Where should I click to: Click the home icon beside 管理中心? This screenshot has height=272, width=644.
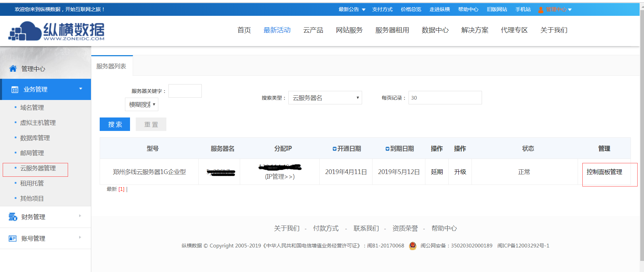tap(13, 69)
